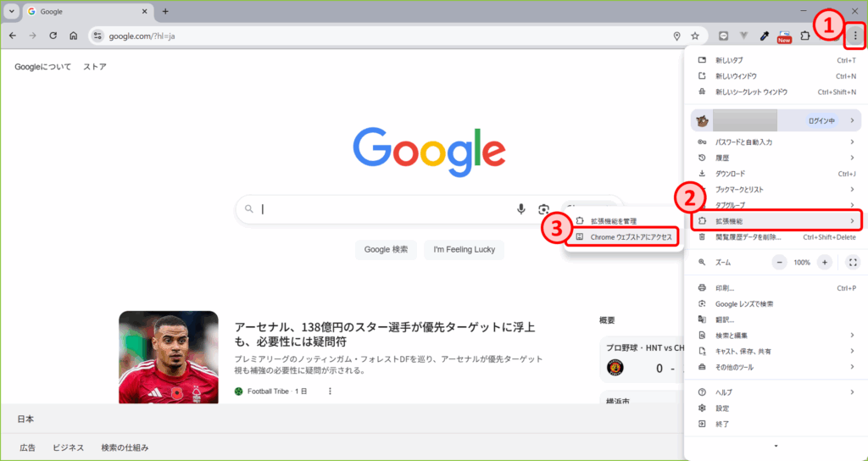Expand the パスワードと自動入力 submenu
This screenshot has height=461, width=868.
tap(776, 142)
